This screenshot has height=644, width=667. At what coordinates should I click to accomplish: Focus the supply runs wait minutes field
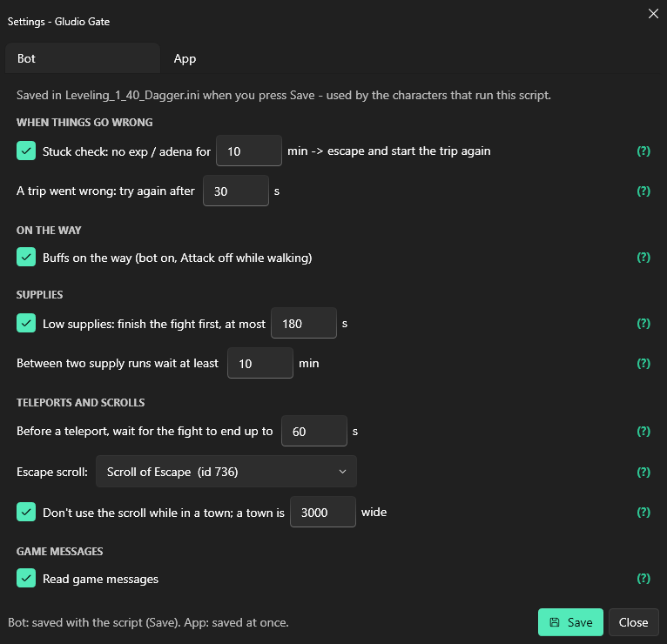tap(259, 363)
